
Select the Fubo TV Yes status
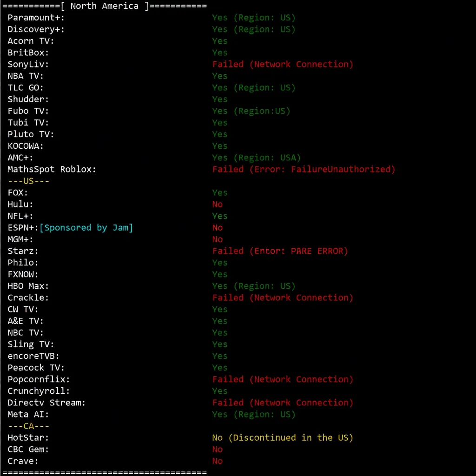251,111
